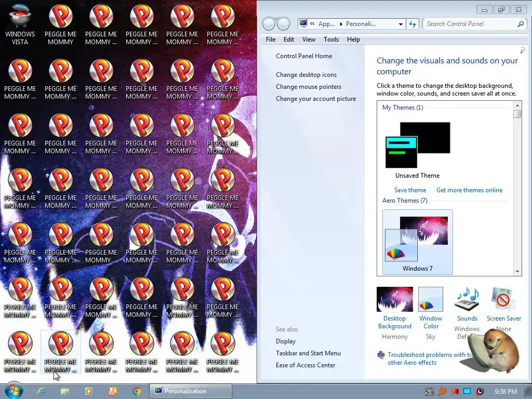Open the Start menu orb
The image size is (532, 399).
pos(14,391)
